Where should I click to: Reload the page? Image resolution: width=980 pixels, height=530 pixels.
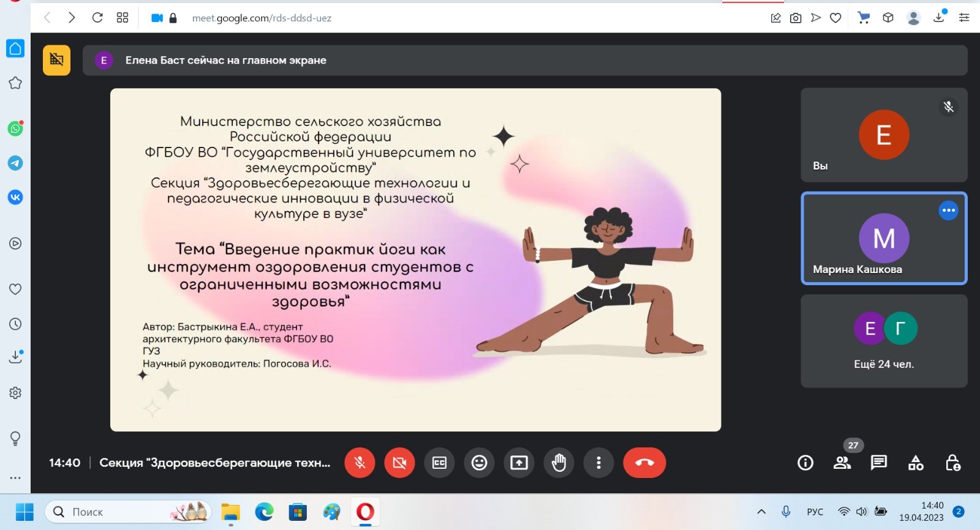pyautogui.click(x=97, y=18)
